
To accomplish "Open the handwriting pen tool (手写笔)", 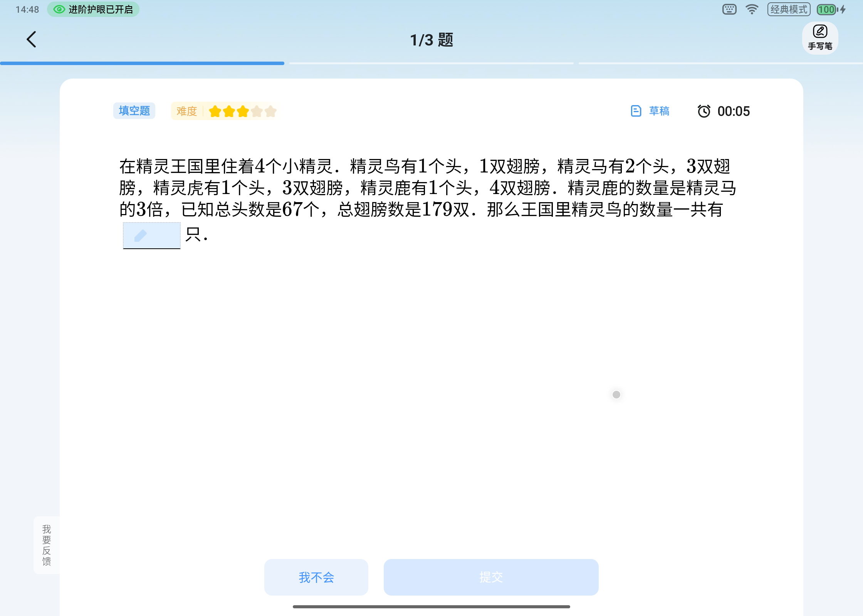I will click(820, 38).
